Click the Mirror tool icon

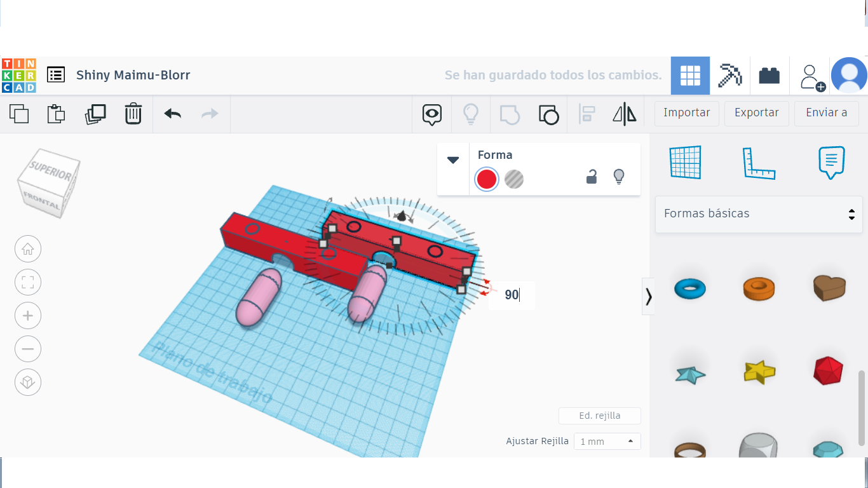[625, 114]
